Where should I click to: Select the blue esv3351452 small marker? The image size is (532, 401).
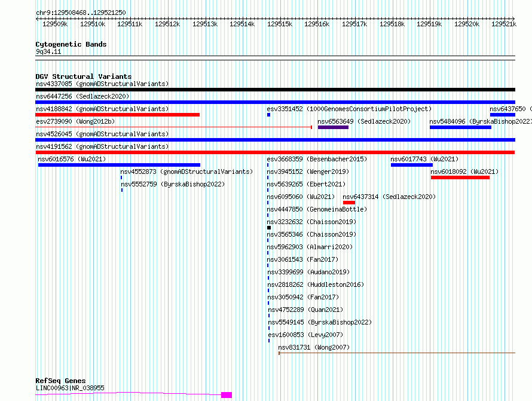point(269,115)
